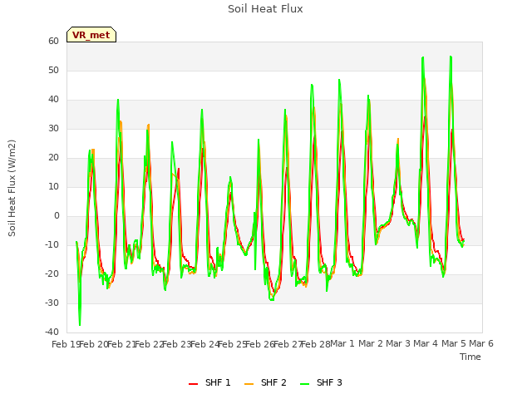Click the 30 y-axis tick label
The image size is (532, 399).
53,129
